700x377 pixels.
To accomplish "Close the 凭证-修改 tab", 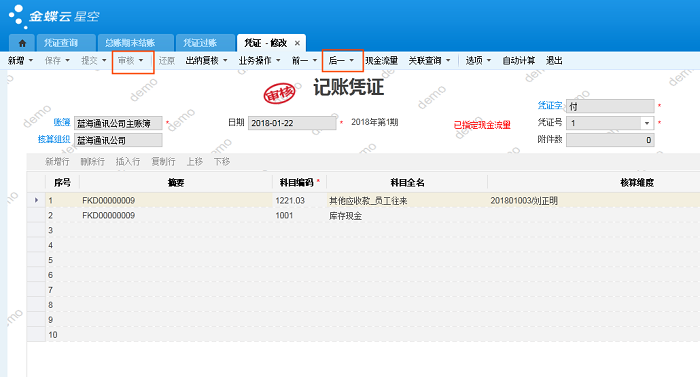I will tap(297, 43).
